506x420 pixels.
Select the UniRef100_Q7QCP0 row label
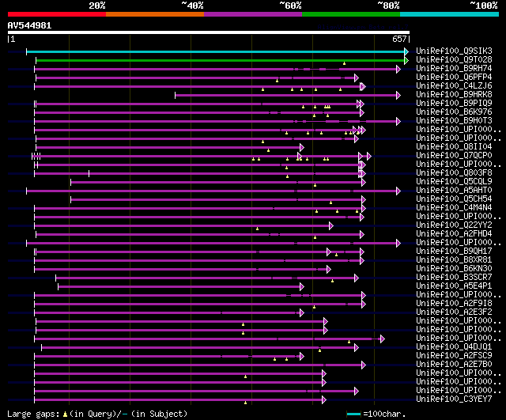[x=454, y=156]
